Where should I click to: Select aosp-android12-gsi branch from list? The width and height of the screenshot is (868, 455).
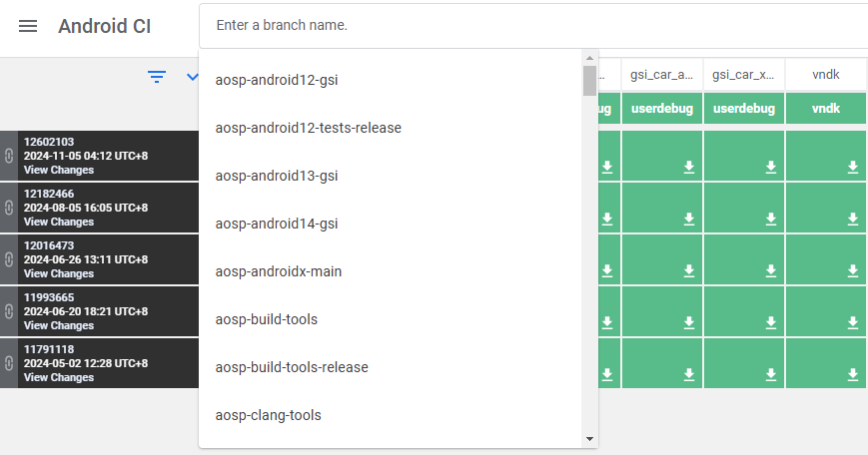click(x=278, y=80)
